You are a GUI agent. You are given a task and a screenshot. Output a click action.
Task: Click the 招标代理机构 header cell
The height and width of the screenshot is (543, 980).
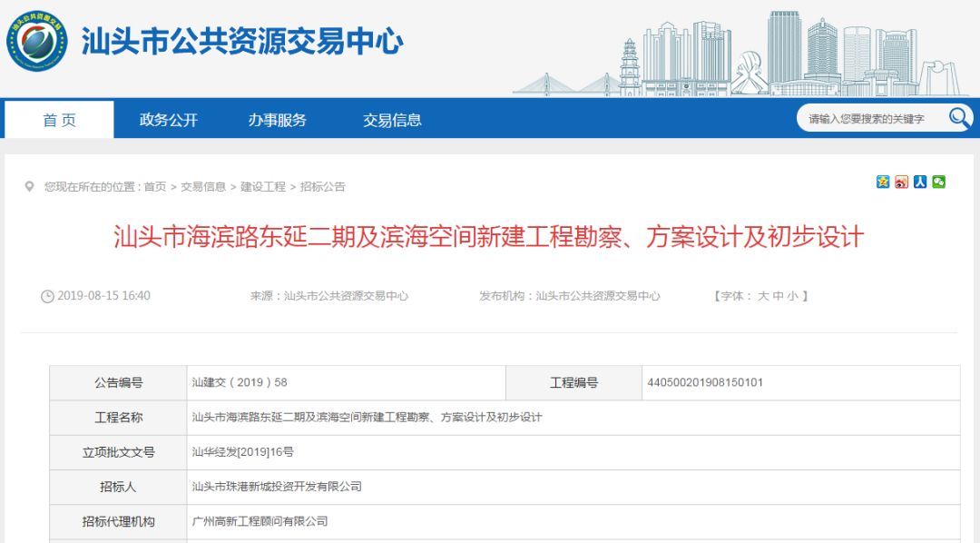tap(118, 522)
